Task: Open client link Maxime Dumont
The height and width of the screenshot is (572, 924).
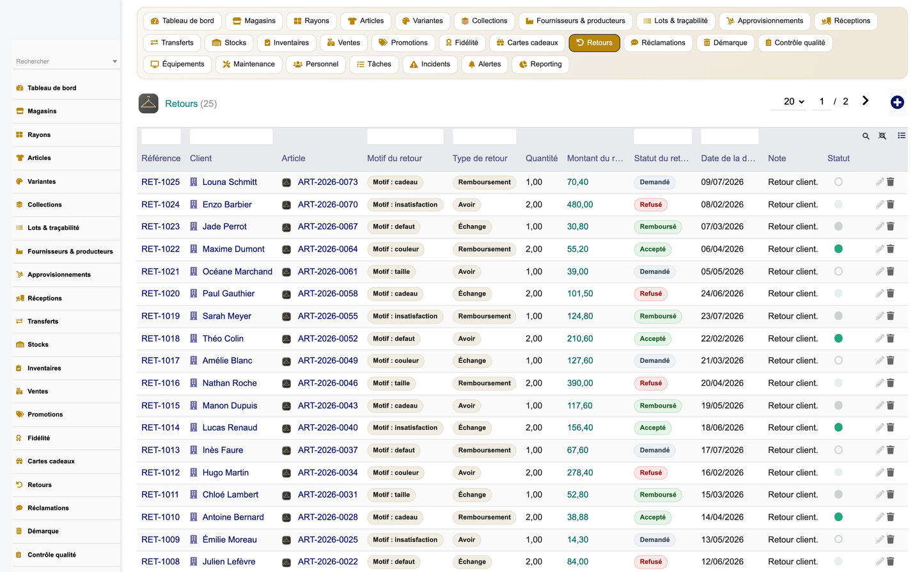Action: click(x=233, y=249)
